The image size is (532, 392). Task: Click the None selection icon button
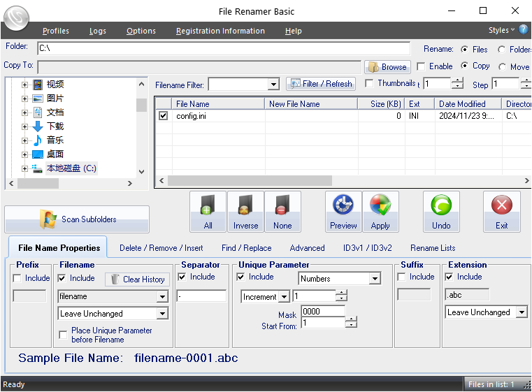coord(282,212)
